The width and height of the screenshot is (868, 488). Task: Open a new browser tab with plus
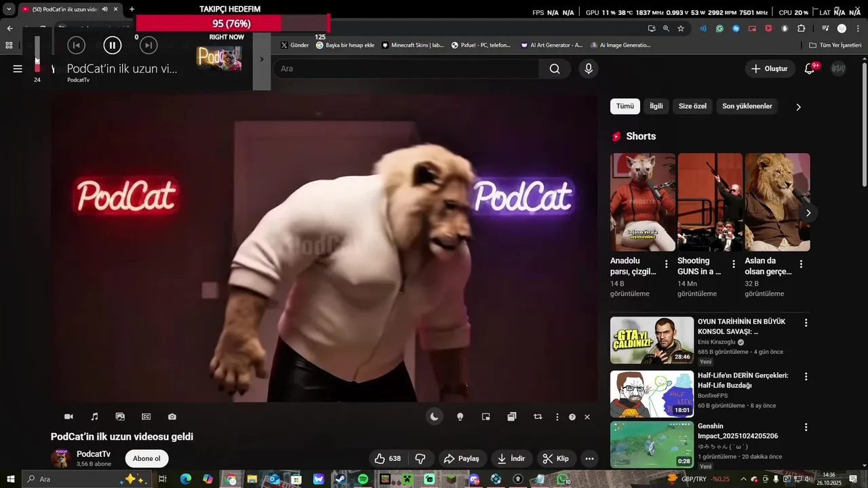click(x=132, y=9)
